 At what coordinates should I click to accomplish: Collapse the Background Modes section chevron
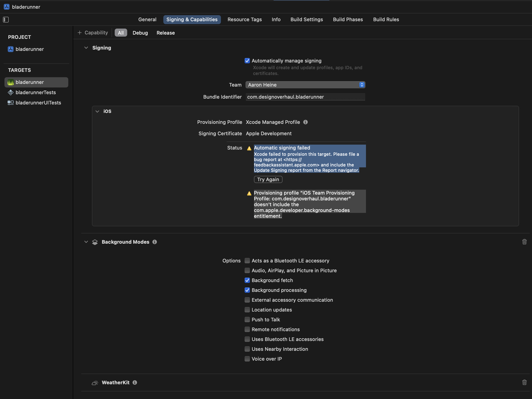[86, 242]
